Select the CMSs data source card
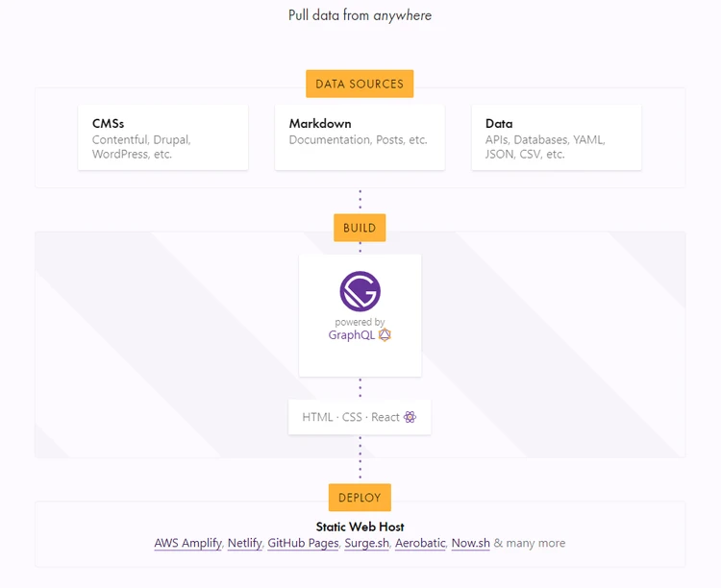The width and height of the screenshot is (721, 588). click(x=163, y=137)
